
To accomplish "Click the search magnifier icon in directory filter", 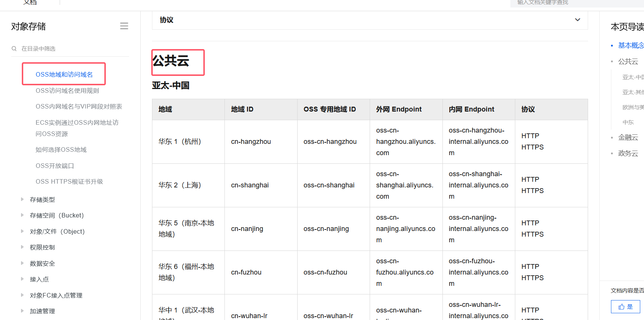I will pos(14,48).
